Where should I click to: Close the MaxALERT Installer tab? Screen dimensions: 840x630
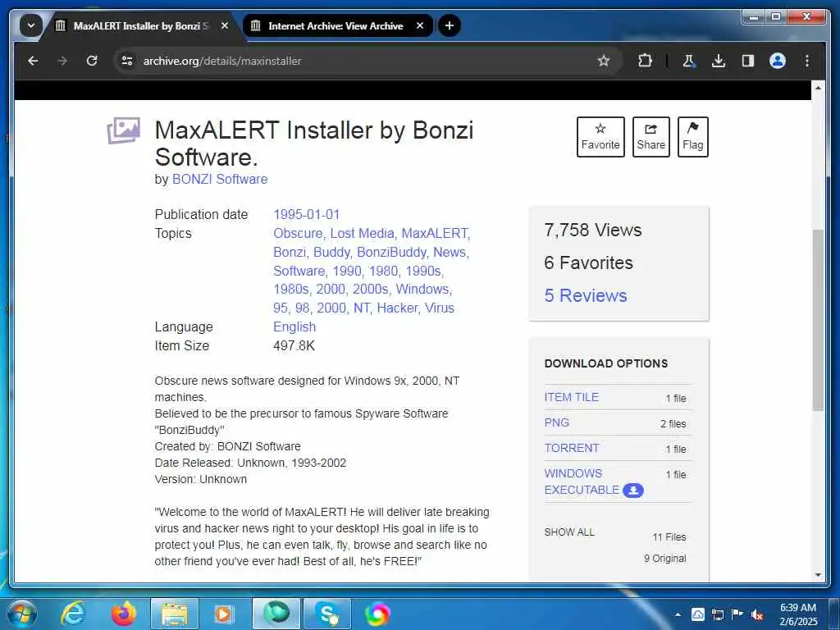(225, 25)
